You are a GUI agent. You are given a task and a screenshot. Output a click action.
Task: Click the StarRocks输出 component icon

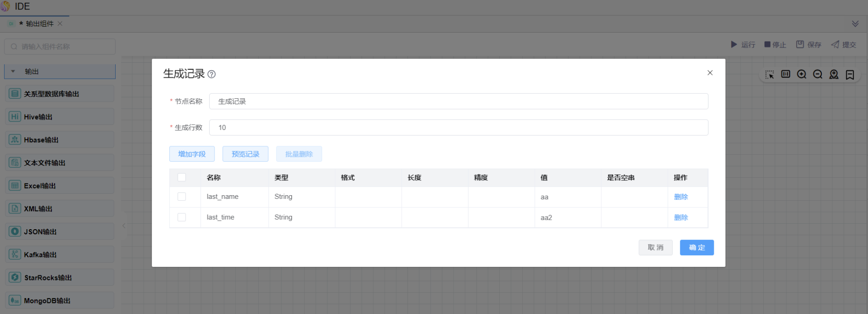coord(15,277)
